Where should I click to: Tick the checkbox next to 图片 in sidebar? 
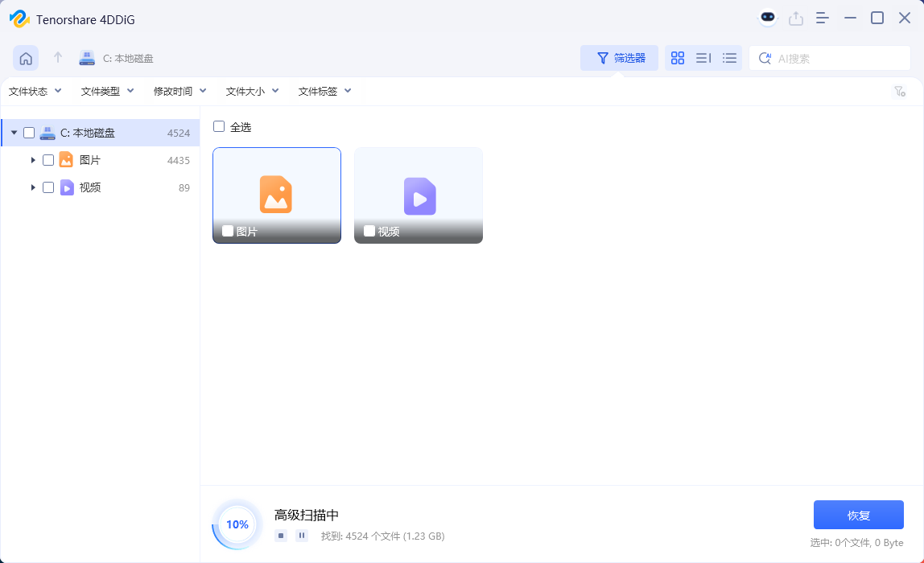tap(48, 159)
